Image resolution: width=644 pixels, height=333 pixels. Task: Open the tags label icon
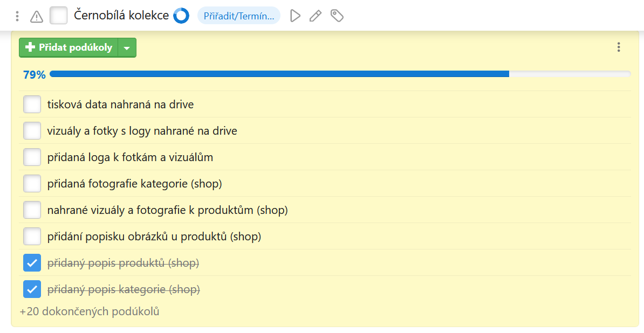[337, 16]
